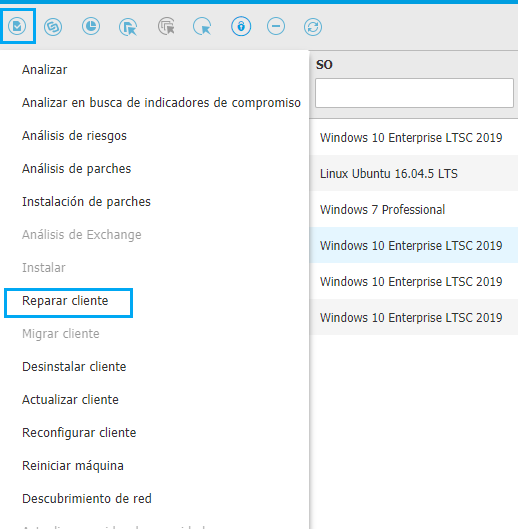Choose Reparar cliente from the menu
This screenshot has width=518, height=529.
coord(65,301)
